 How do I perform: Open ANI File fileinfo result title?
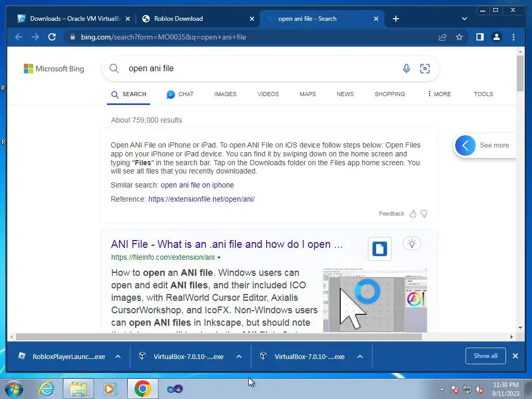pos(227,244)
